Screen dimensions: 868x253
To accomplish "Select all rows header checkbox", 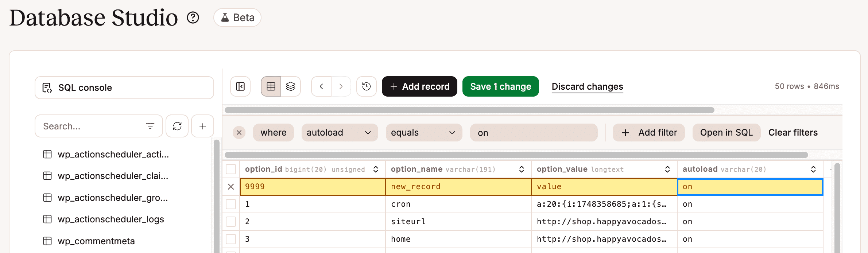I will point(231,169).
